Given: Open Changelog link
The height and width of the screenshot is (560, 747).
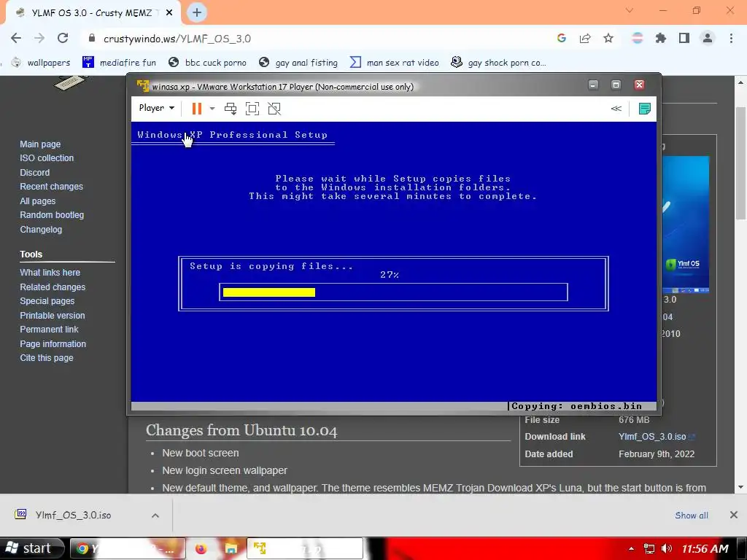Looking at the screenshot, I should click(41, 230).
